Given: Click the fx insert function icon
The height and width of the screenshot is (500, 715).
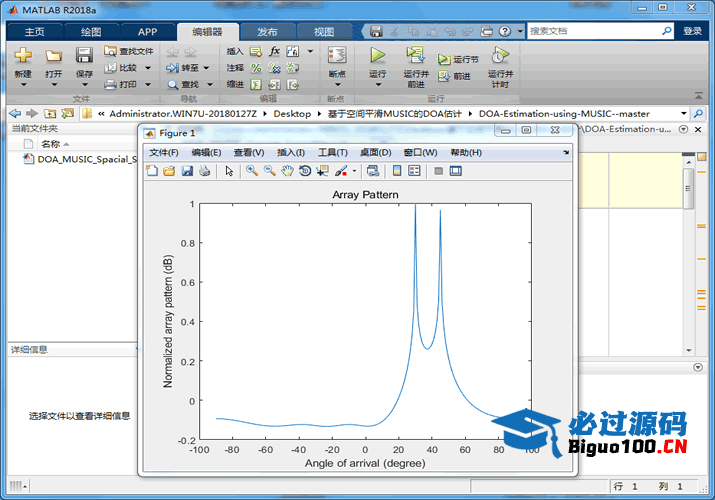Looking at the screenshot, I should click(x=275, y=51).
